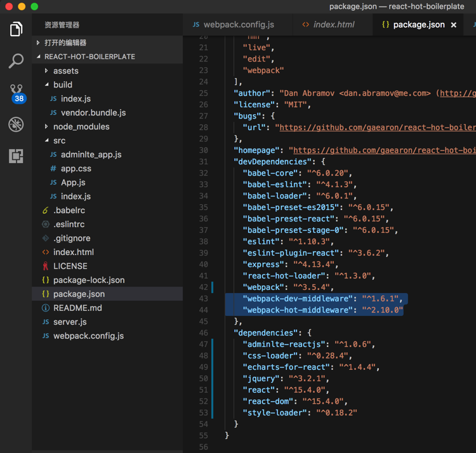The height and width of the screenshot is (453, 476).
Task: Collapse the REACT-HOT-BOILERPLATE project root
Action: pyautogui.click(x=89, y=56)
